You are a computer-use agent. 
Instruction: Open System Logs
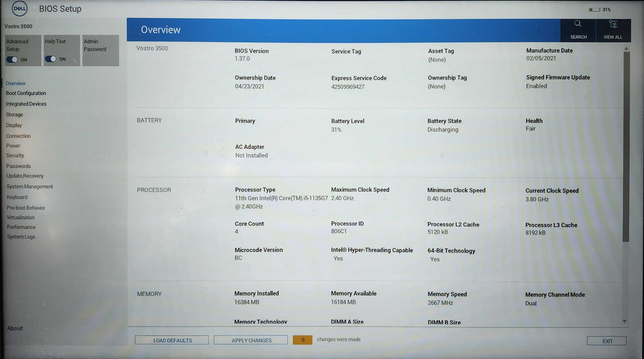[x=21, y=236]
